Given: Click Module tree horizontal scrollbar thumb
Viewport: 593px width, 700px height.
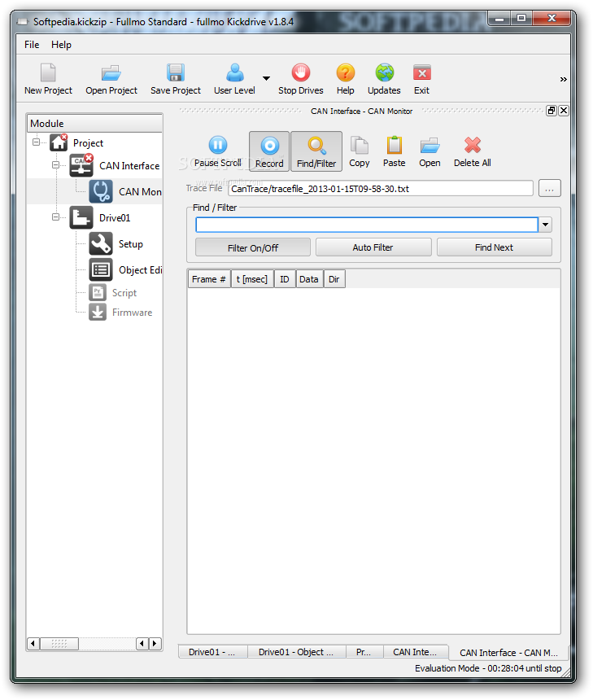Looking at the screenshot, I should [59, 643].
